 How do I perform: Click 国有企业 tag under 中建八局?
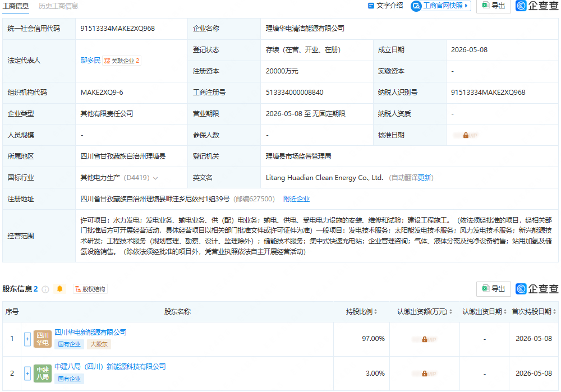[70, 379]
